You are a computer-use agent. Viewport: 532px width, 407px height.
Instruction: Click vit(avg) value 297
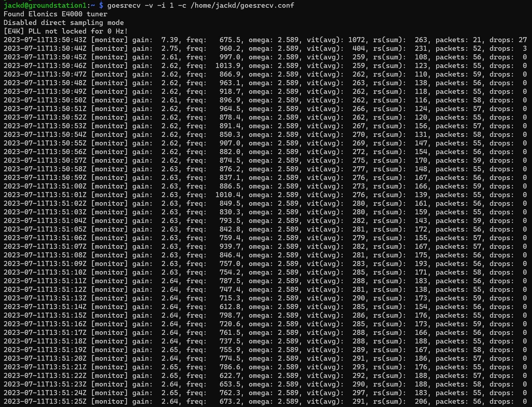pos(359,393)
